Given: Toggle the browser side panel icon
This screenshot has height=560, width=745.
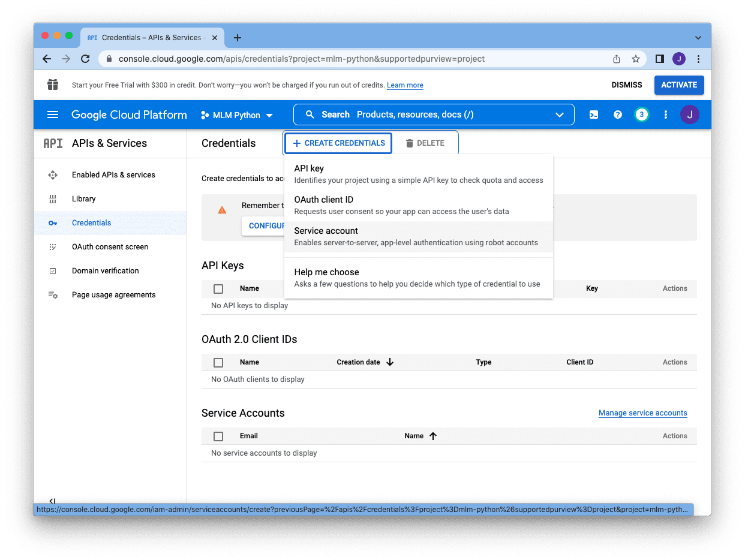Looking at the screenshot, I should [660, 59].
